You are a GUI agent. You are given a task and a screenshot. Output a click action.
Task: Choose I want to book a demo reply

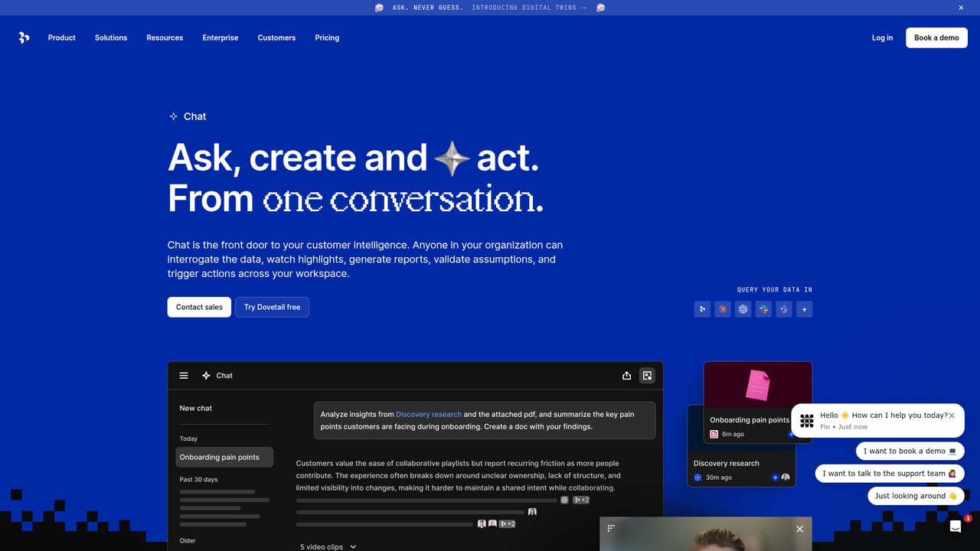point(910,451)
